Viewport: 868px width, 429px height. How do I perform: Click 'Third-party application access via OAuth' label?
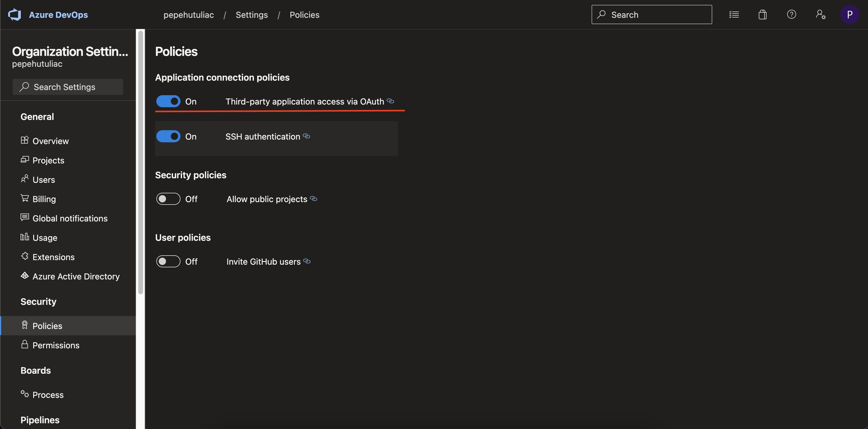[x=305, y=101]
